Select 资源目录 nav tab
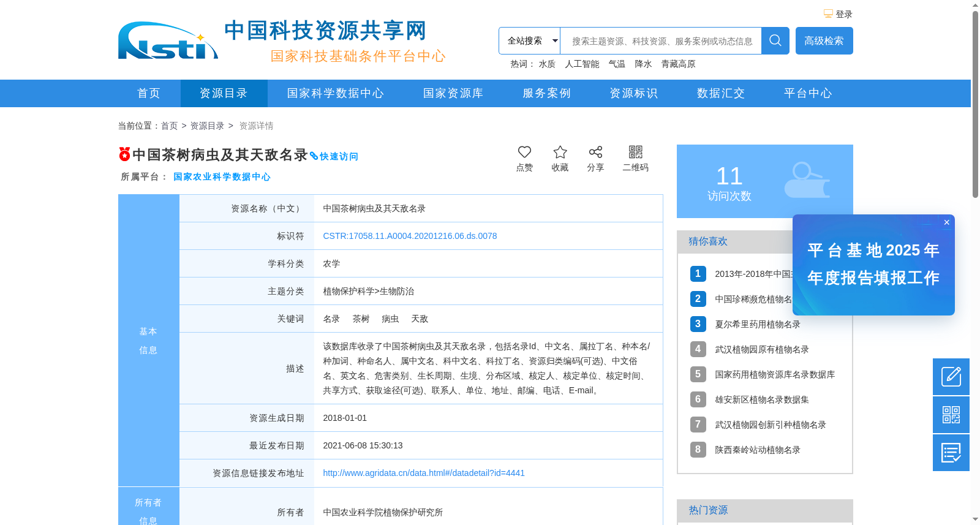The image size is (980, 525). point(224,93)
